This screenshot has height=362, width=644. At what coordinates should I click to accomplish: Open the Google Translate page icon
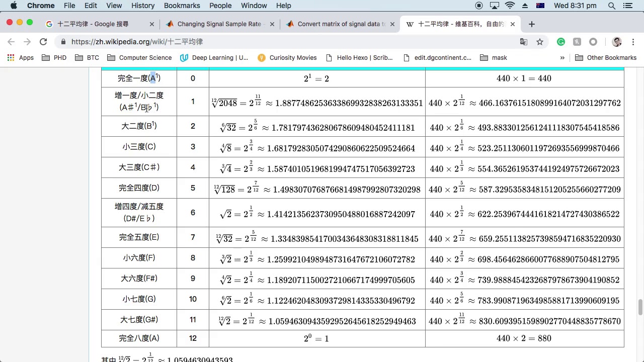pyautogui.click(x=524, y=42)
